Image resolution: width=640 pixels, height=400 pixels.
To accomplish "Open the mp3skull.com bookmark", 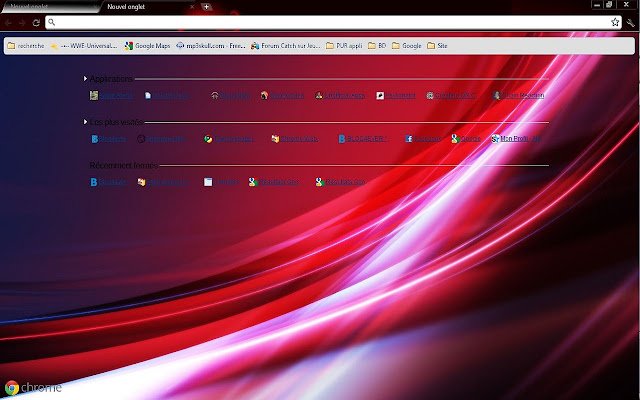I will [211, 46].
